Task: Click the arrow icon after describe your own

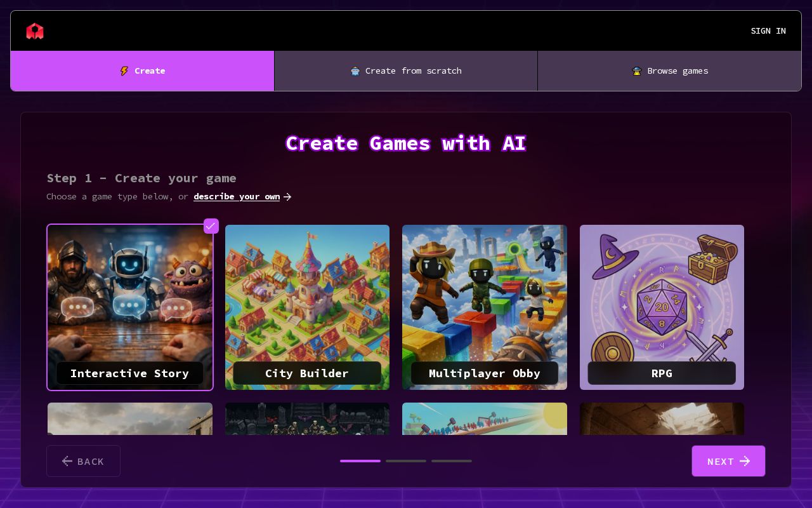Action: 287,197
